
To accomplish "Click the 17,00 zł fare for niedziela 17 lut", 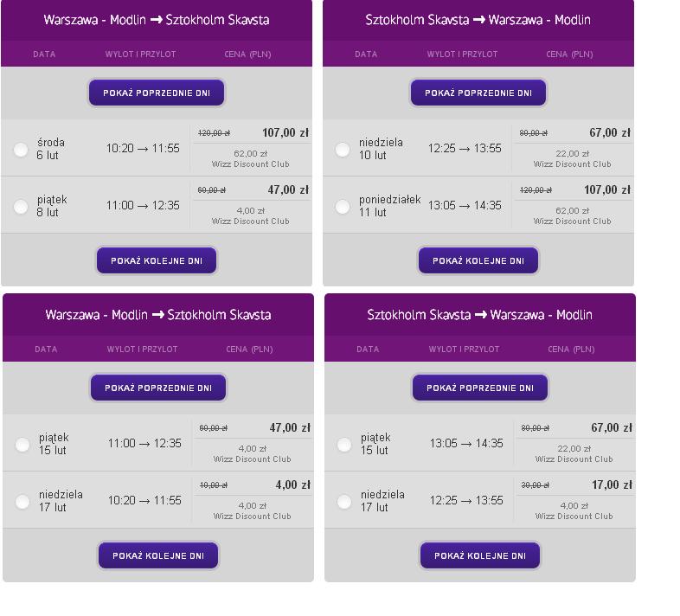I will (x=612, y=484).
